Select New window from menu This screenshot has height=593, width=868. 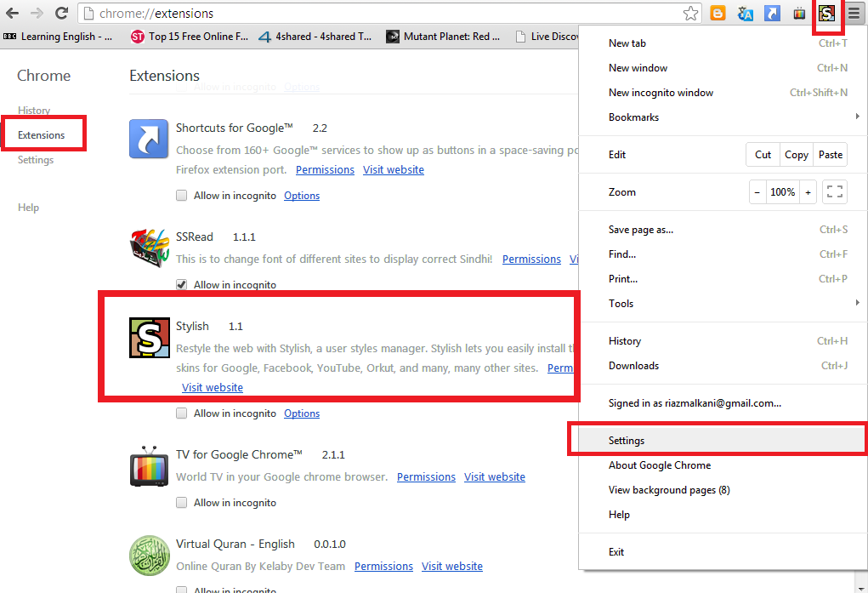coord(723,67)
